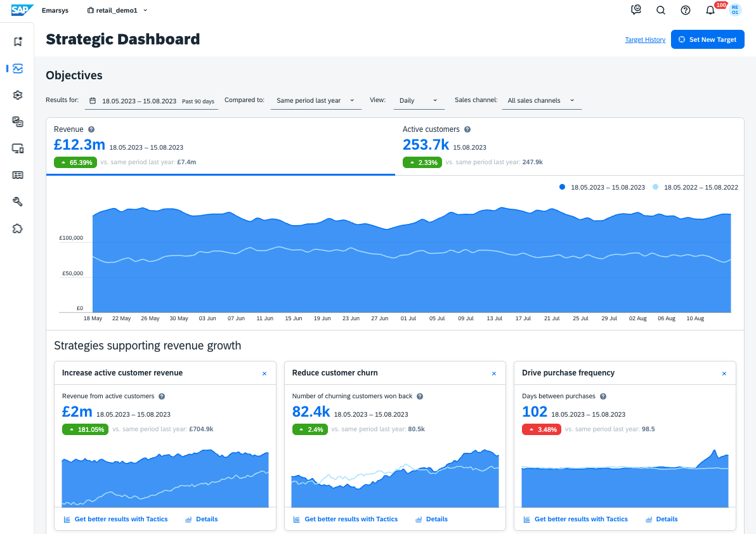756x534 pixels.
Task: Click the Revenue info tooltip icon
Action: pyautogui.click(x=91, y=129)
